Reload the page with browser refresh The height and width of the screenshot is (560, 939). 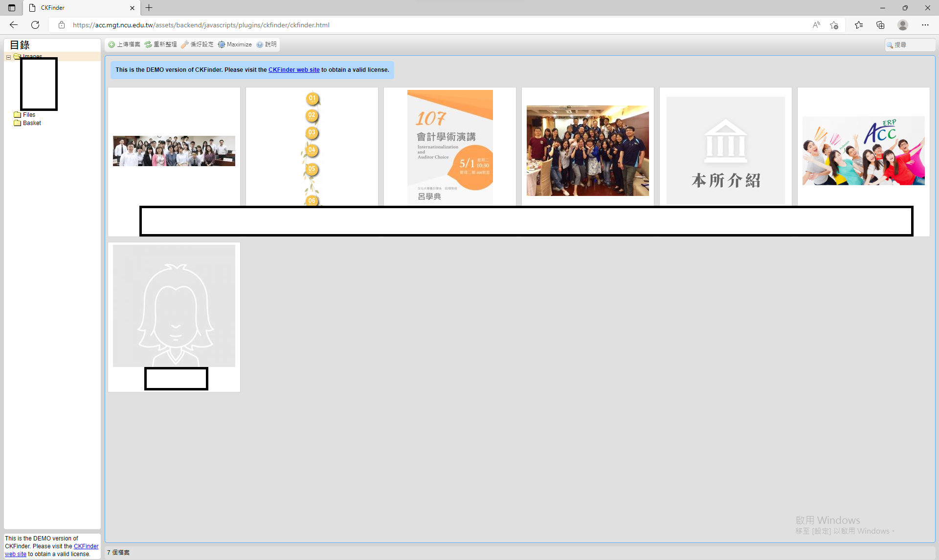click(35, 25)
